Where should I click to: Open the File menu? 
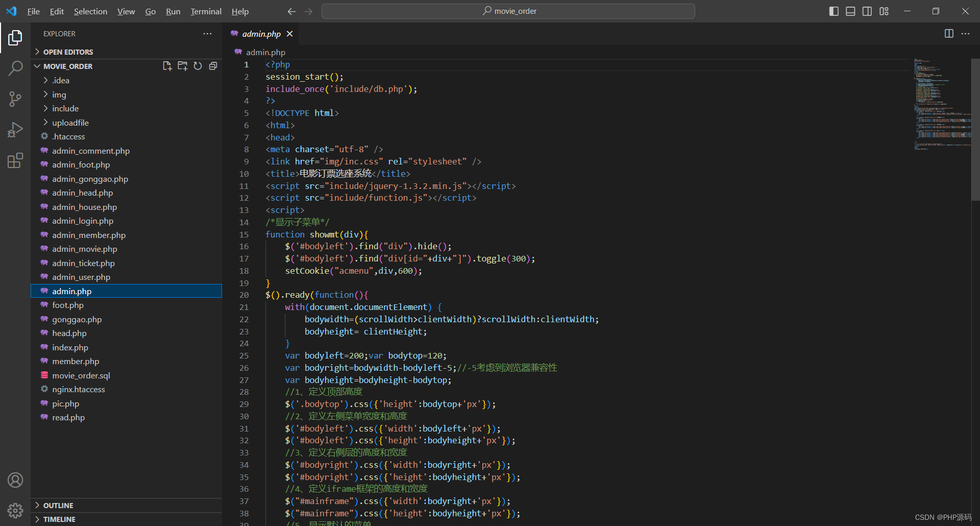coord(34,11)
